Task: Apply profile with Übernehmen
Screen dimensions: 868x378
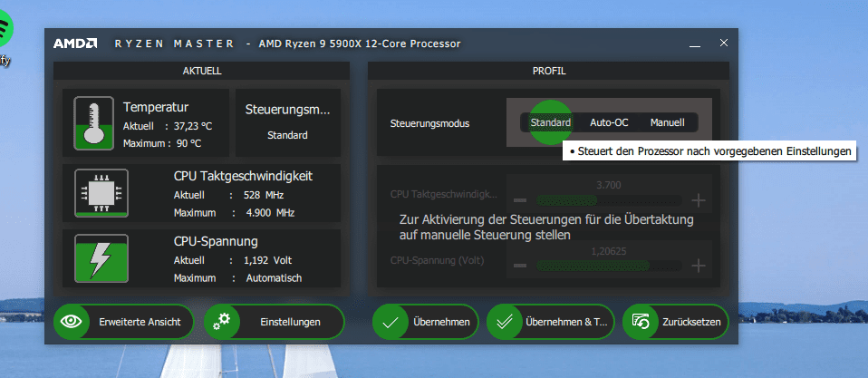Action: tap(425, 322)
